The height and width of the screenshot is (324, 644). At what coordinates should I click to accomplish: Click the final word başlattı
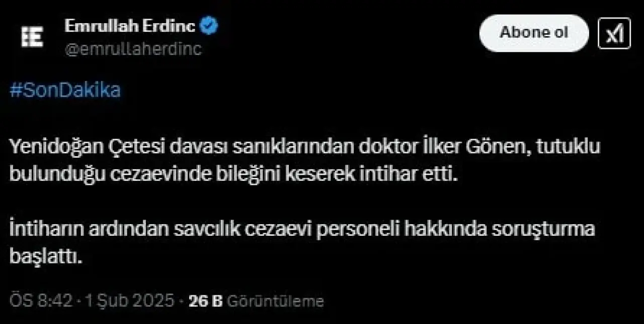coord(44,256)
